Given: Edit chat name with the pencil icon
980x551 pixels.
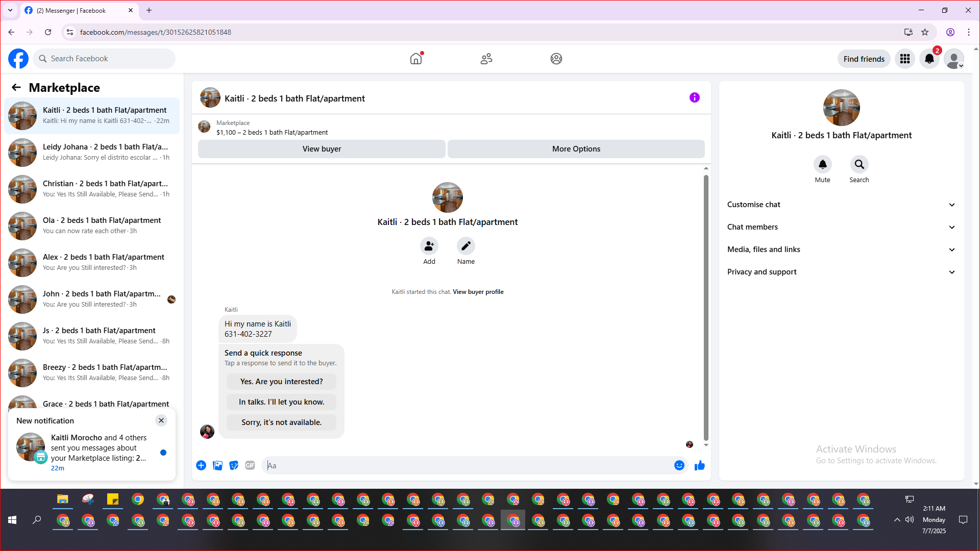Looking at the screenshot, I should [465, 246].
